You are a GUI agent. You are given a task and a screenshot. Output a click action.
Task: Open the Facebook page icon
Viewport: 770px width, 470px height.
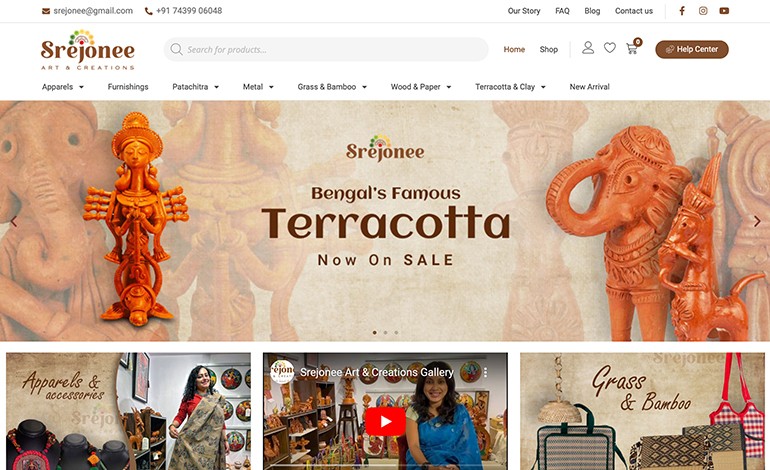click(682, 11)
